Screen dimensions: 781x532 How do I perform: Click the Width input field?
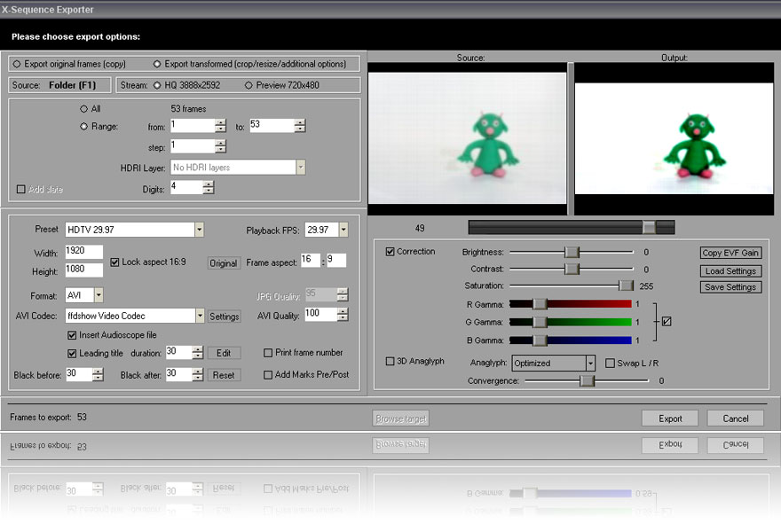click(83, 251)
